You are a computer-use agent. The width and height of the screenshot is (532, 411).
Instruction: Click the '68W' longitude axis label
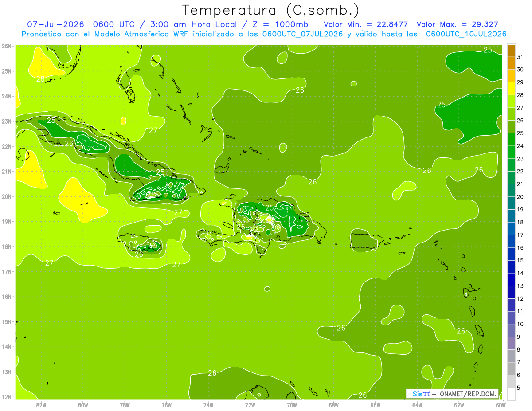click(x=334, y=405)
